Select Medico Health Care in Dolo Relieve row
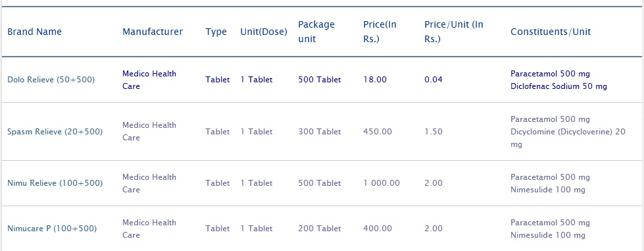Screen dimensions: 644x251 pos(149,80)
